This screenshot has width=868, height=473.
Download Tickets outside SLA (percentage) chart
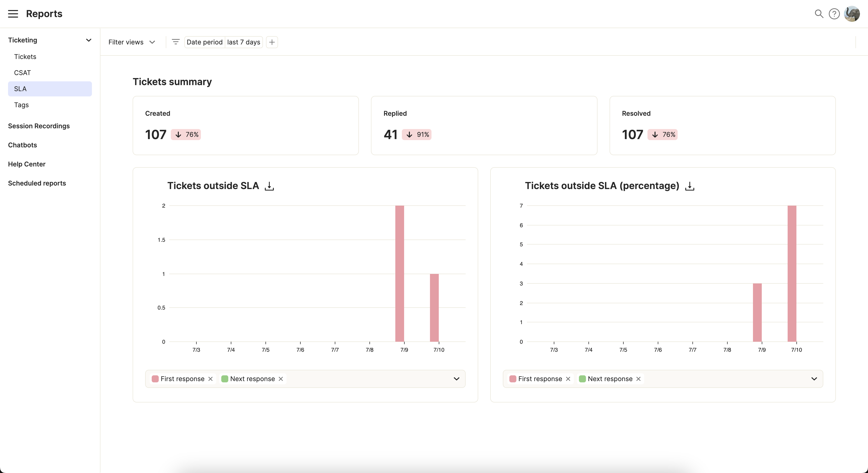(x=690, y=186)
